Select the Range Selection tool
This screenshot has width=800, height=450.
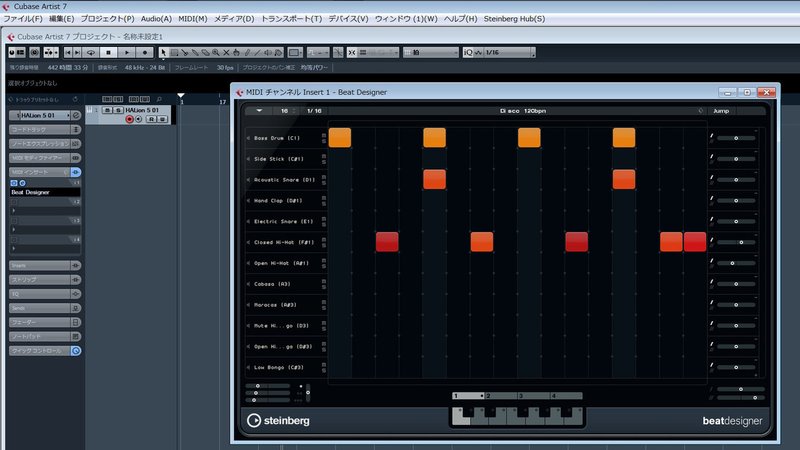174,53
